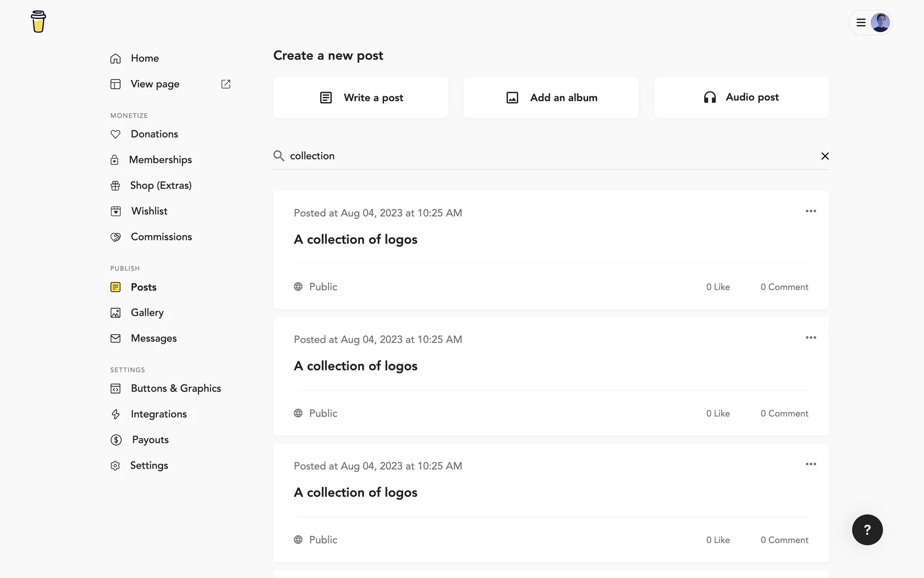The width and height of the screenshot is (924, 578).
Task: Open Messages from the Publish section
Action: [154, 338]
